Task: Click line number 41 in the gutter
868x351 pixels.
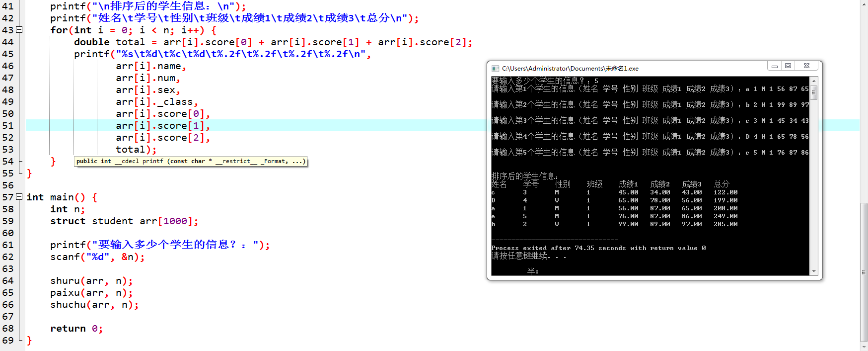Action: 8,6
